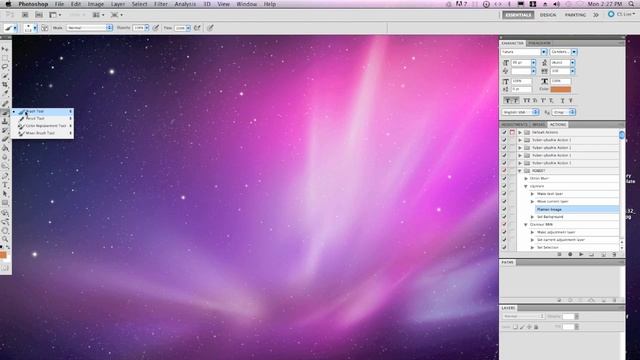Switch to the Paragraph tab
This screenshot has height=360, width=640.
click(x=539, y=43)
